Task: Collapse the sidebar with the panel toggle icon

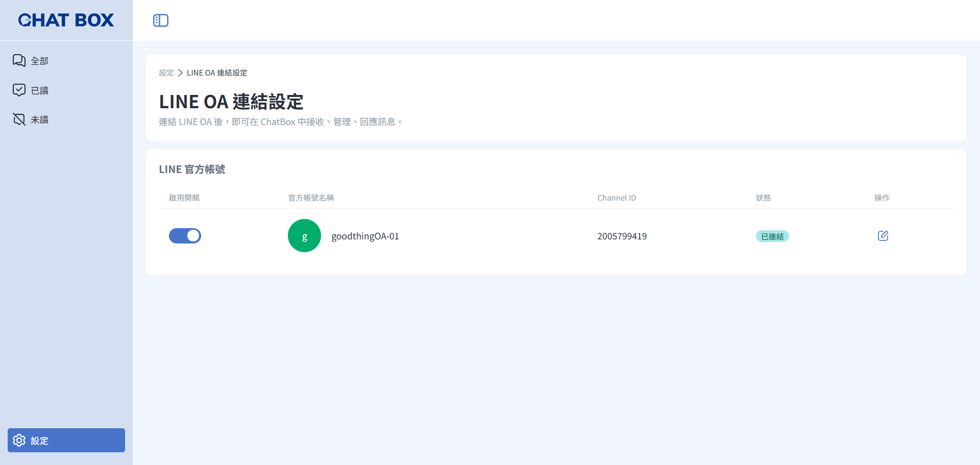Action: [161, 20]
